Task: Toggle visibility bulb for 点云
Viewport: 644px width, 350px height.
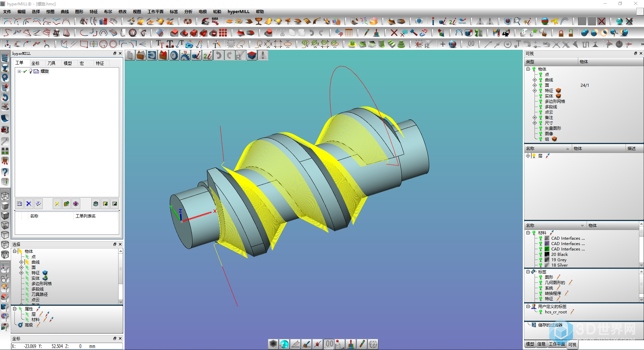Action: [541, 112]
